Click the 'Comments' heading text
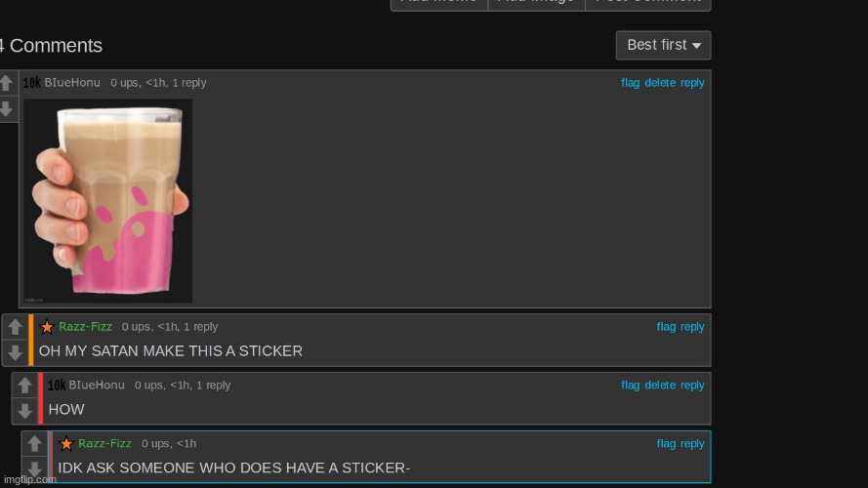The height and width of the screenshot is (488, 868). (56, 45)
